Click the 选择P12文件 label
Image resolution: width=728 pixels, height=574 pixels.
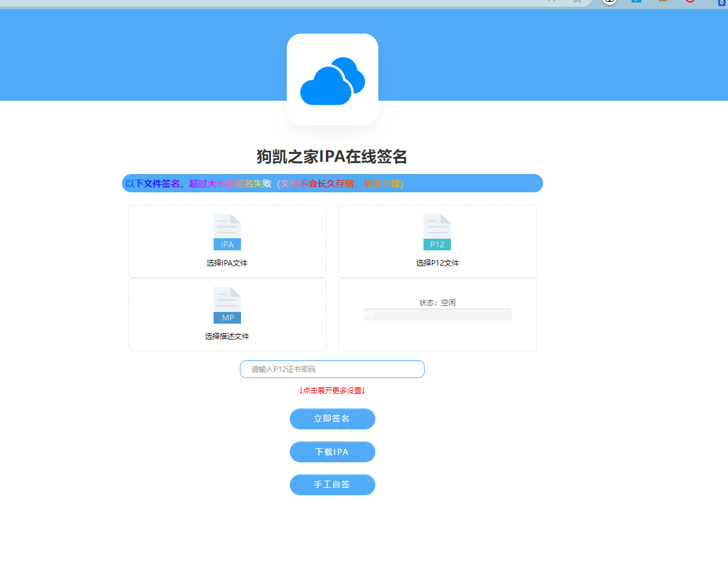(437, 263)
